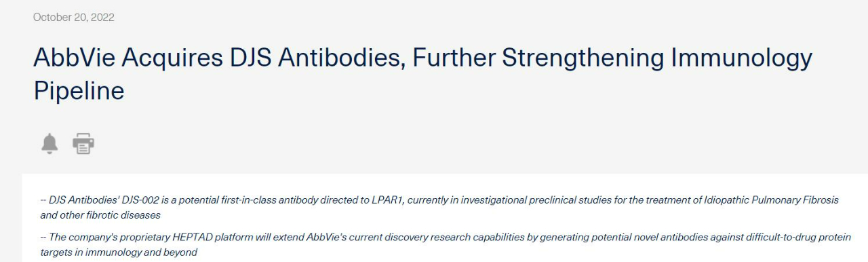Click the word Pipeline in the headline
This screenshot has height=262, width=868.
click(79, 91)
